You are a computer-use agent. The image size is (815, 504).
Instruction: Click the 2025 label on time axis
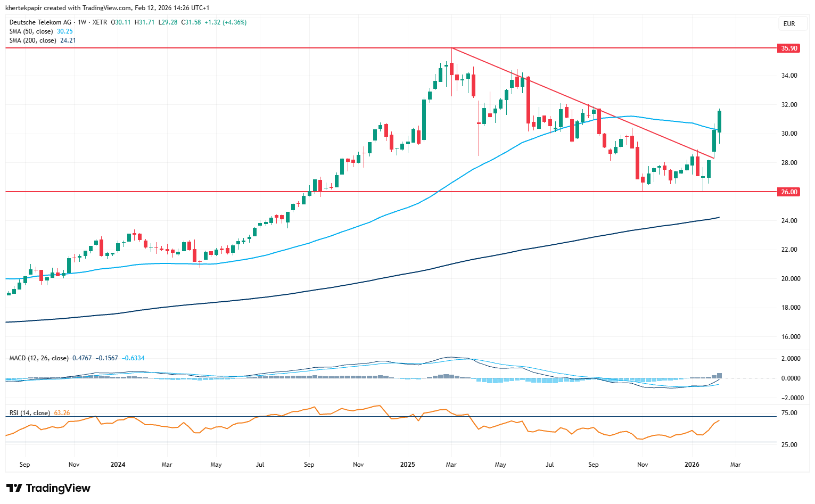[x=407, y=465]
